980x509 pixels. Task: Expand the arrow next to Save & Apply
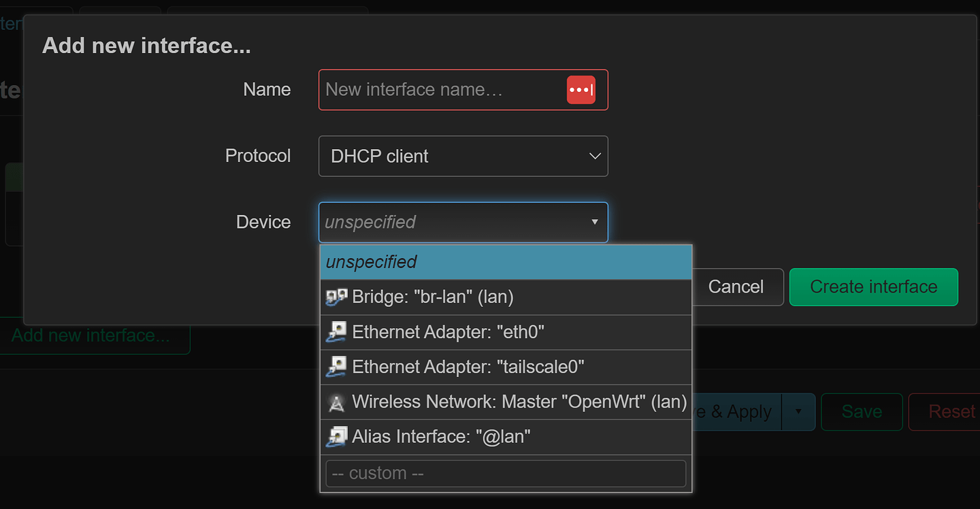[x=798, y=412]
